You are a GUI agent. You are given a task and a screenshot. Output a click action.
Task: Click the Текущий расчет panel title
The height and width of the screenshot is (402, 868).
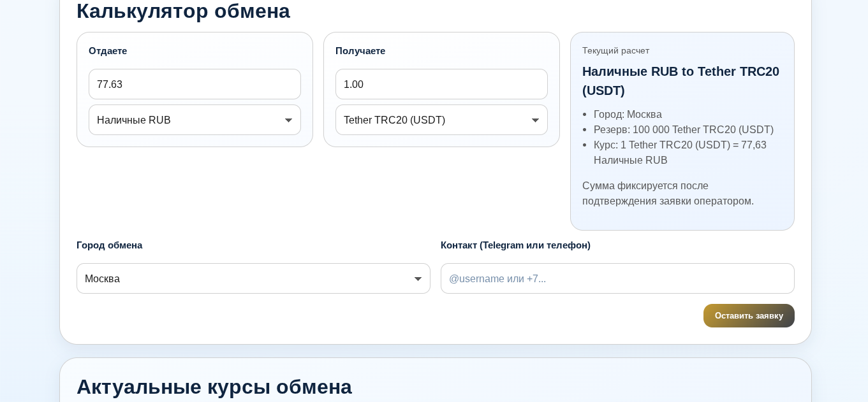pyautogui.click(x=615, y=50)
